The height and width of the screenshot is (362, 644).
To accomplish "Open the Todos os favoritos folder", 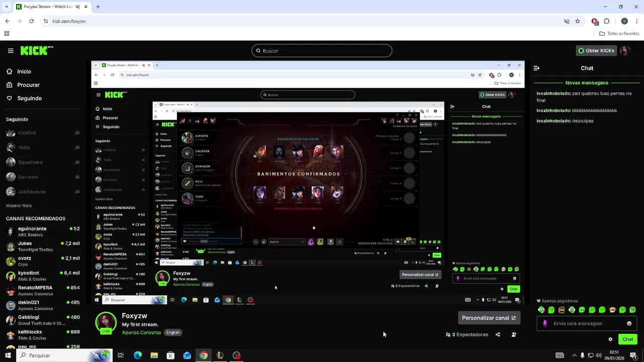I will (x=619, y=34).
